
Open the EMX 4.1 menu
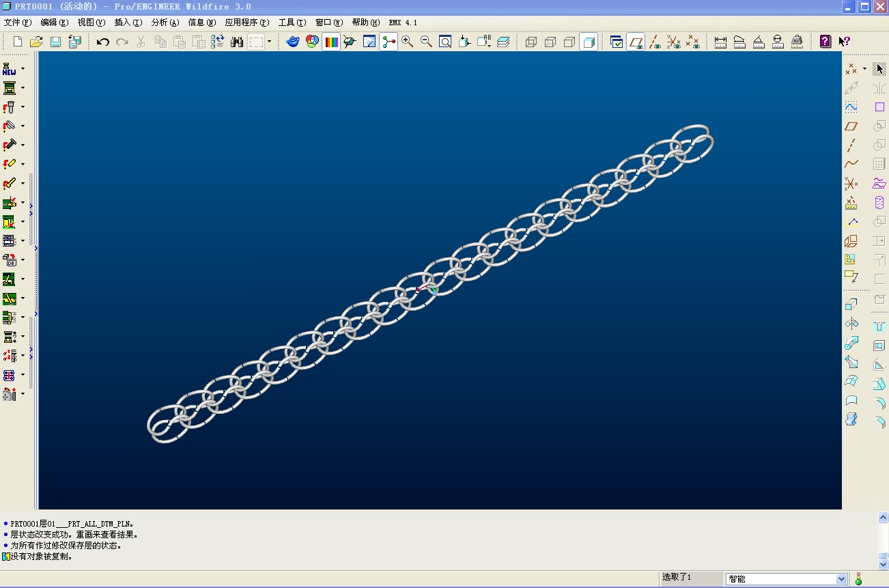pos(403,23)
